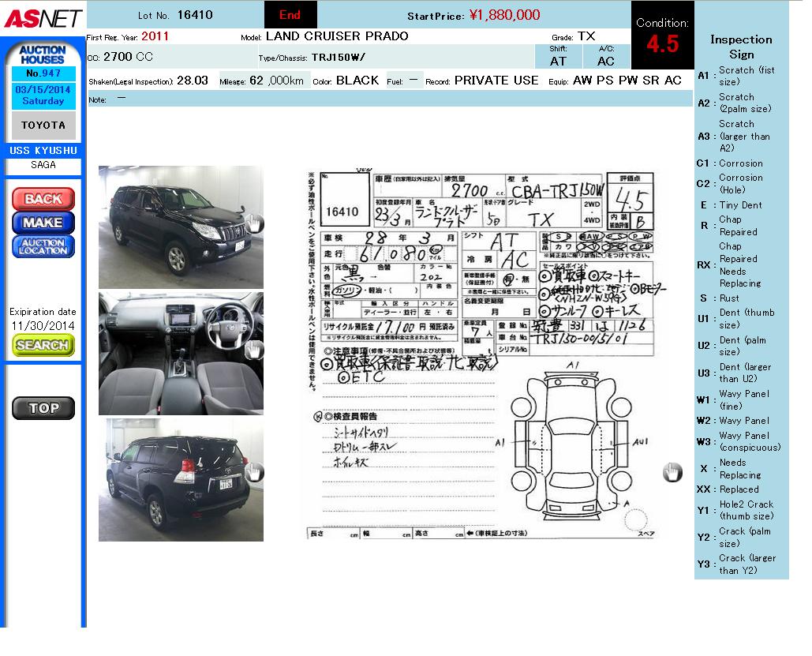Viewport: 812px width, 656px height.
Task: Click hand icon on interior photo
Action: pyautogui.click(x=254, y=350)
